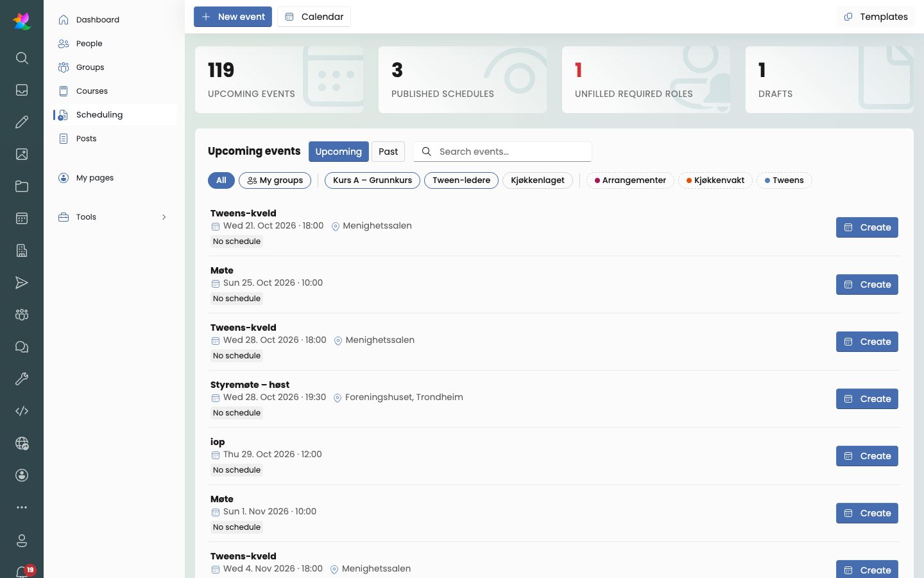Open Posts in the sidebar

(x=114, y=139)
